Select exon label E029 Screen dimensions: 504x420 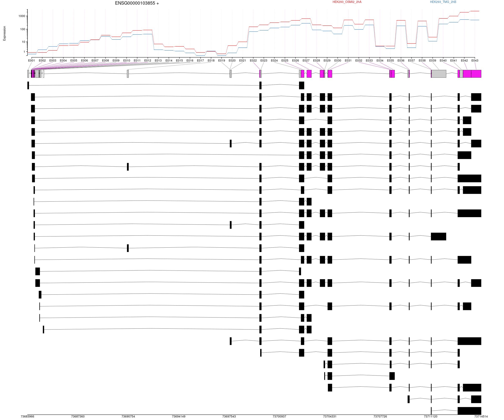[327, 61]
